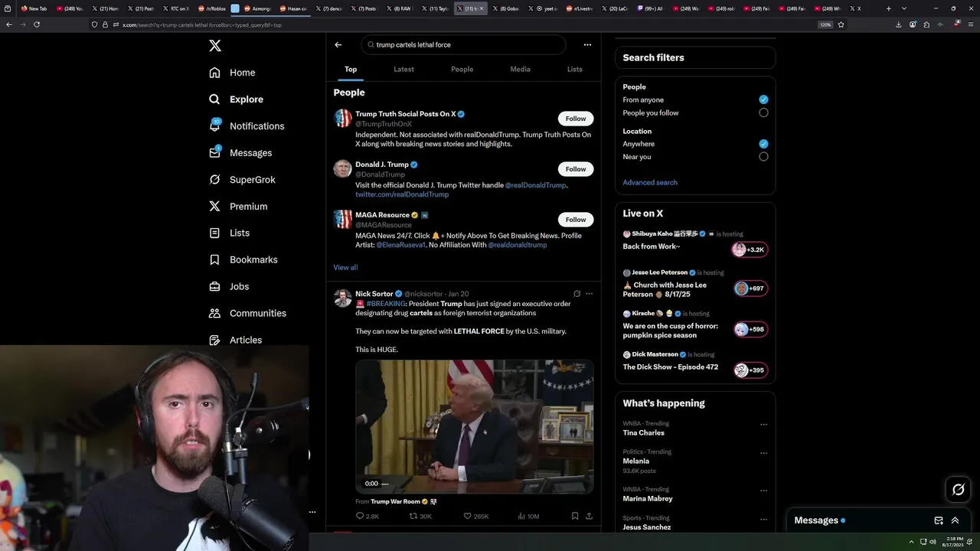This screenshot has height=551, width=980.
Task: Like the Nick Sortor post
Action: [x=476, y=517]
